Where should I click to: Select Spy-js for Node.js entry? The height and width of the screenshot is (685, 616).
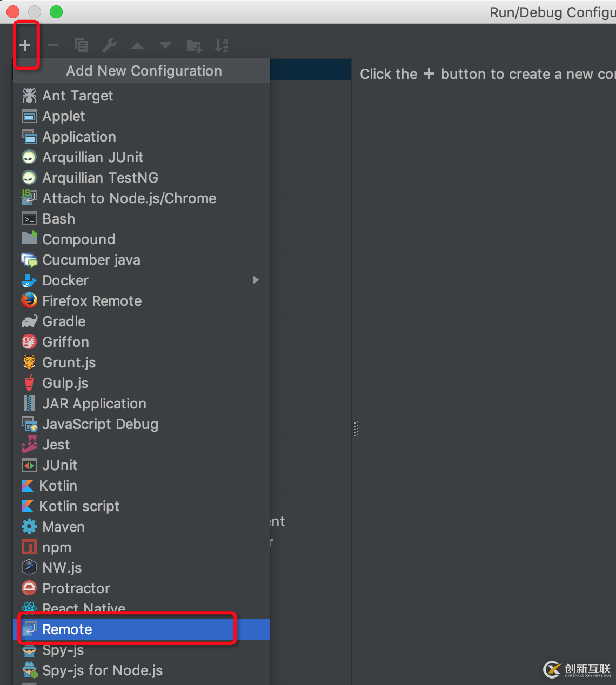coord(142,670)
